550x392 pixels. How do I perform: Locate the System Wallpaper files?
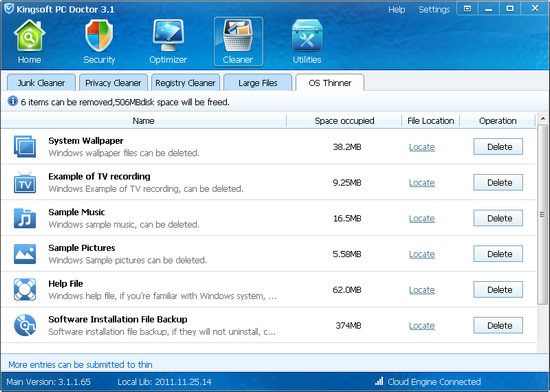[x=422, y=147]
